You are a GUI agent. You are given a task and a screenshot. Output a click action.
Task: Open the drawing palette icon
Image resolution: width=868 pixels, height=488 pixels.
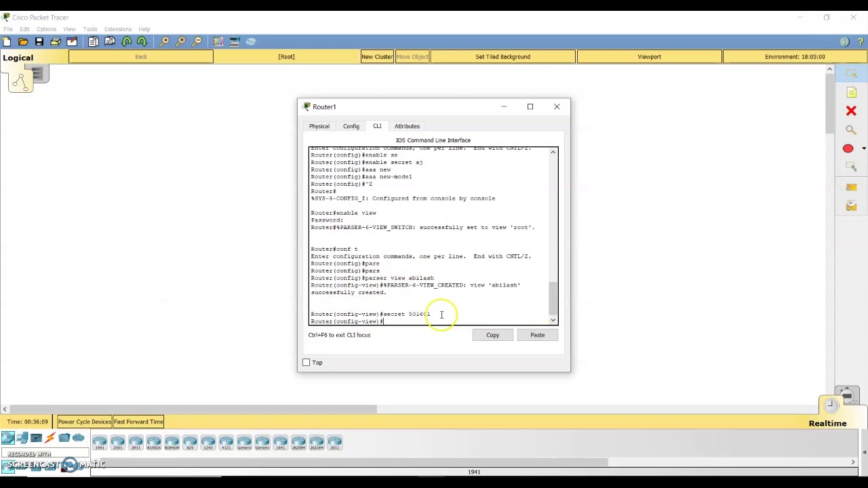coord(218,42)
